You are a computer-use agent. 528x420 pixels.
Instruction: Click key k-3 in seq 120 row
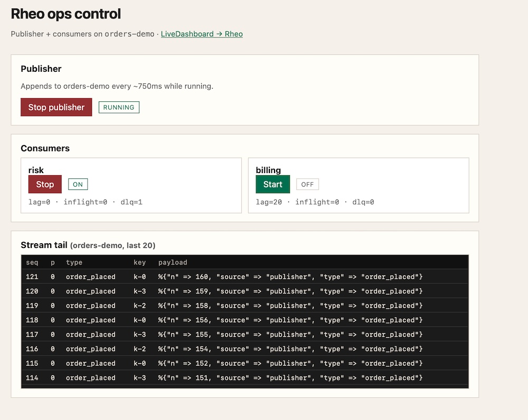tap(140, 291)
